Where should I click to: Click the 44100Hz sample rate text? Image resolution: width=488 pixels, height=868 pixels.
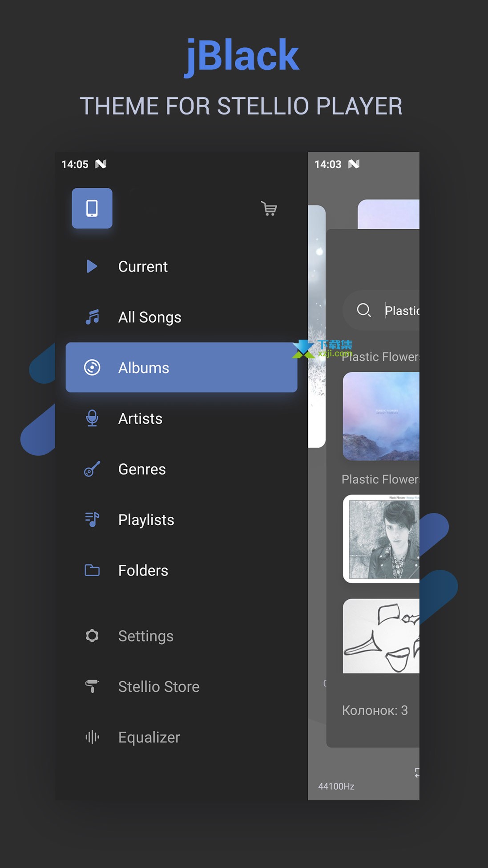[x=336, y=787]
